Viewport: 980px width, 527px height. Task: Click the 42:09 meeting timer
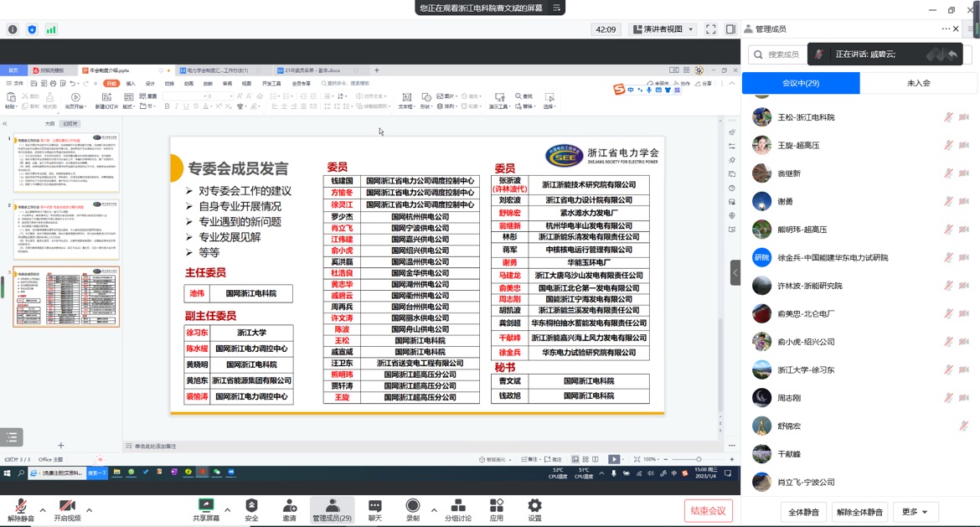click(606, 29)
